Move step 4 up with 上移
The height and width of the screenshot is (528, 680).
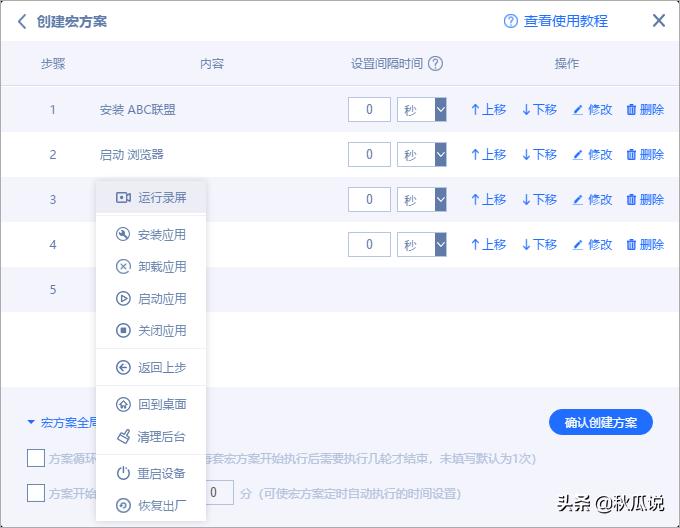488,245
